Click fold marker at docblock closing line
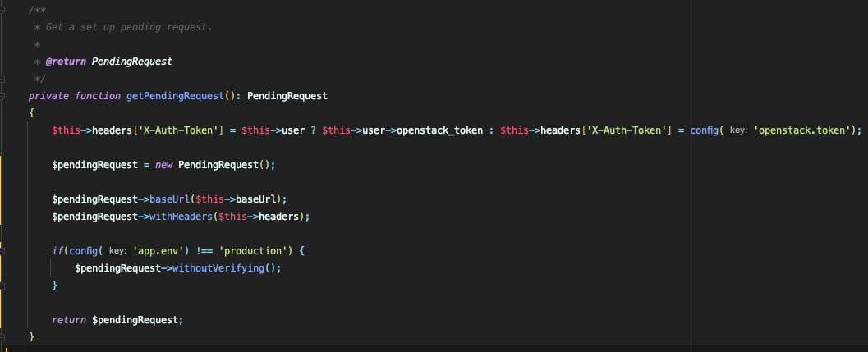 (3, 79)
